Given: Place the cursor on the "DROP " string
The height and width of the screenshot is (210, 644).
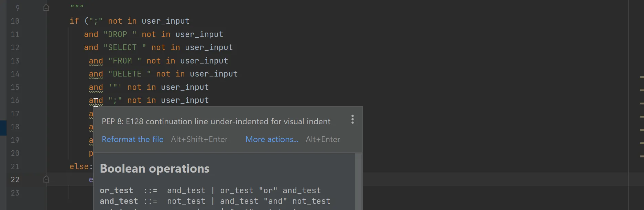Looking at the screenshot, I should tap(120, 35).
